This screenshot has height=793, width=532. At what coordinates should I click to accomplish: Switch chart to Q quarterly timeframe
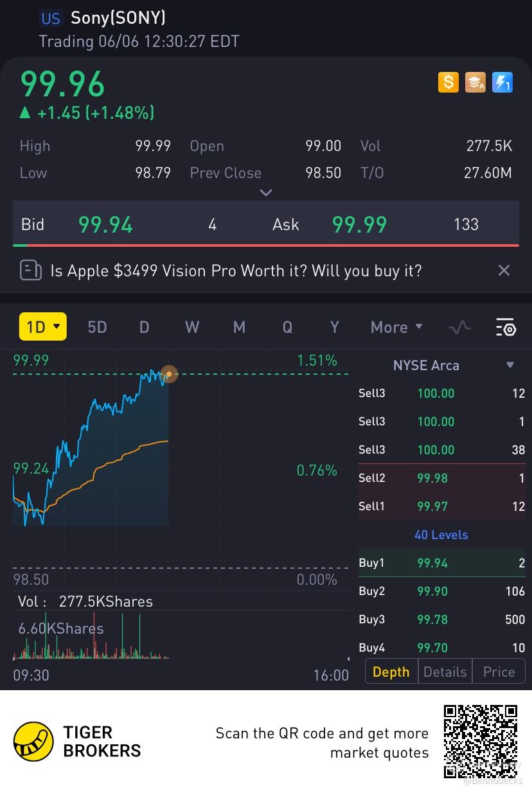287,327
